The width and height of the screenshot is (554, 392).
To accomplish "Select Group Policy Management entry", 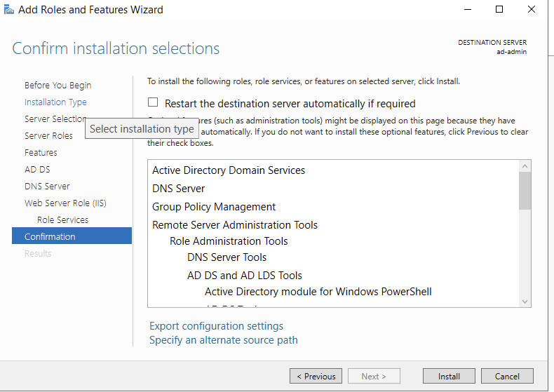I will [x=214, y=207].
